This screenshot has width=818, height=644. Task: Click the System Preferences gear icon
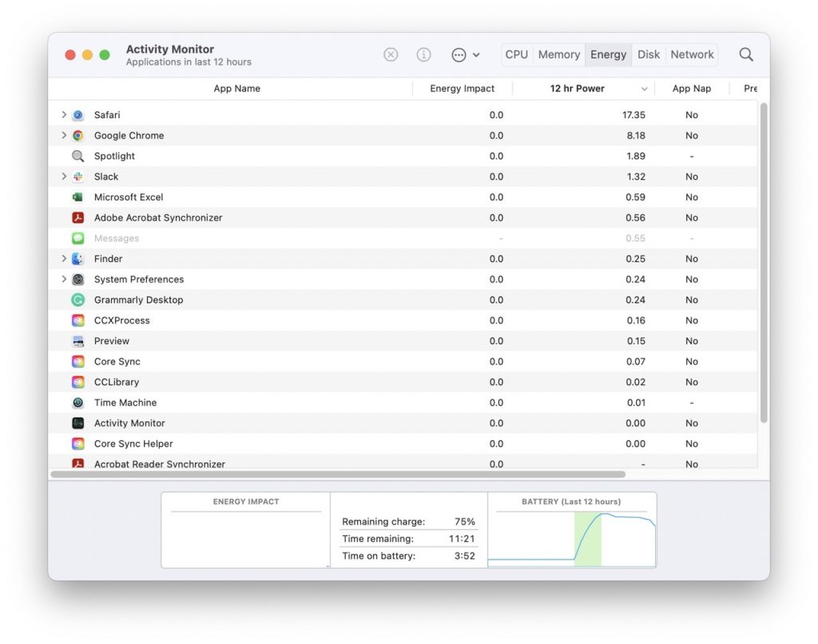click(x=77, y=279)
